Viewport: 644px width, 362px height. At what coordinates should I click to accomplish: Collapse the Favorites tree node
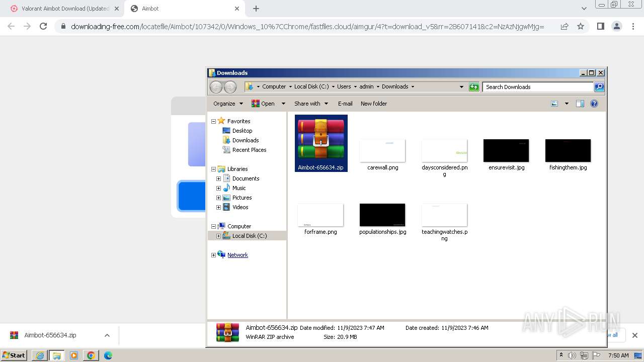(x=213, y=121)
